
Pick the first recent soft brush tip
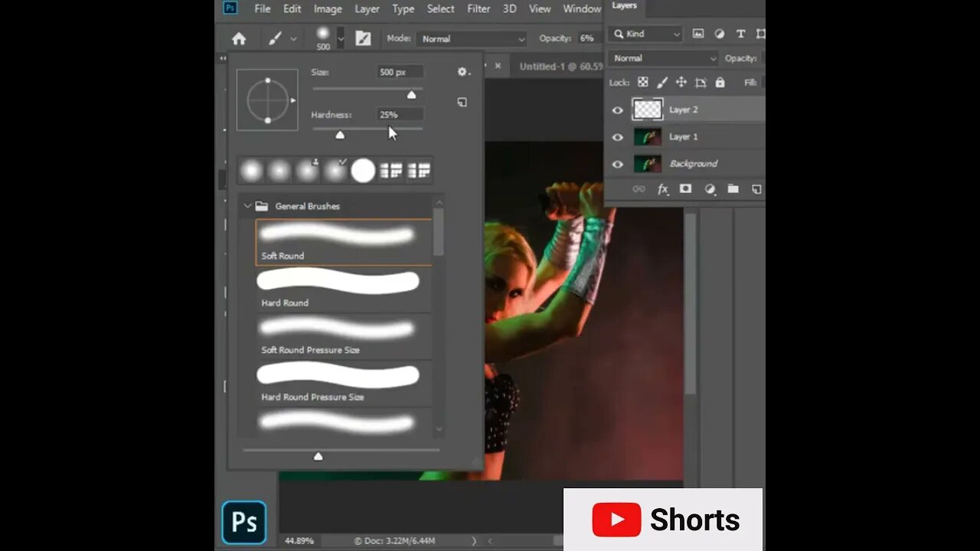[251, 171]
